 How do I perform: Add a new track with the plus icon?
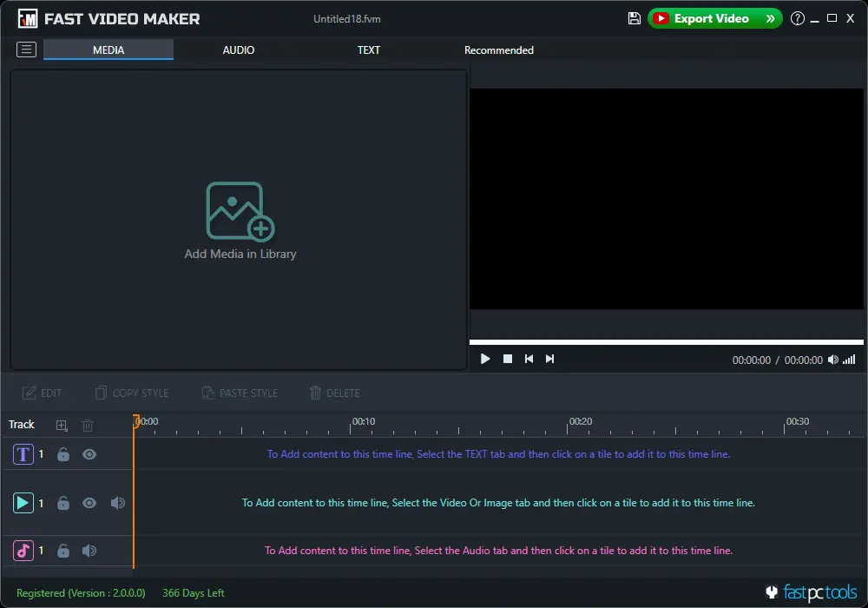[62, 426]
